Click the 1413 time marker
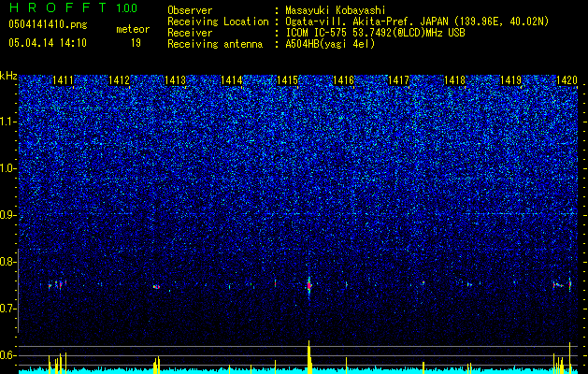588x374 pixels. (175, 80)
